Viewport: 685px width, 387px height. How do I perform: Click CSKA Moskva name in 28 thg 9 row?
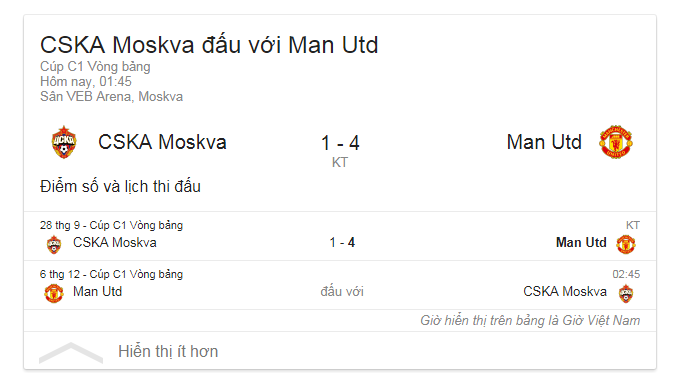pyautogui.click(x=114, y=242)
